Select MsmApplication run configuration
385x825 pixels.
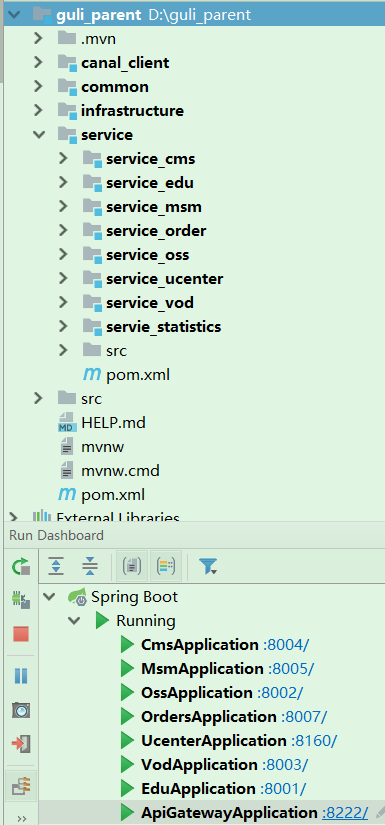(x=202, y=669)
